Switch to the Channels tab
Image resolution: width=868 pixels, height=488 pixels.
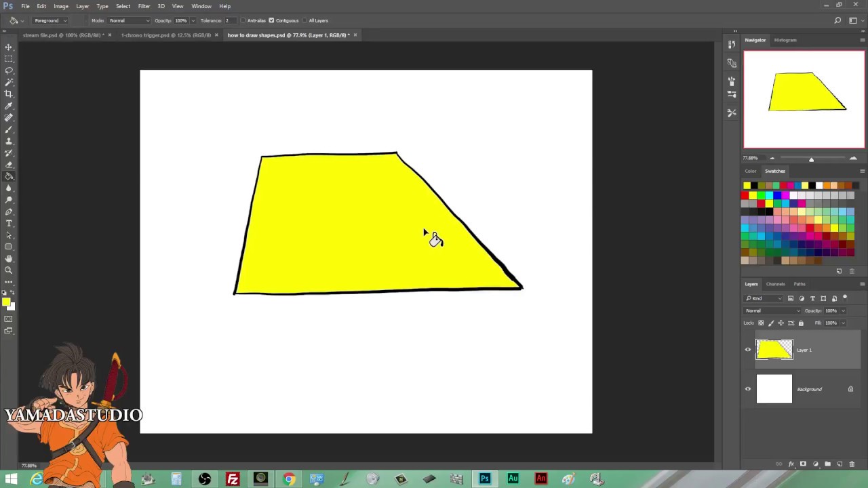tap(775, 284)
